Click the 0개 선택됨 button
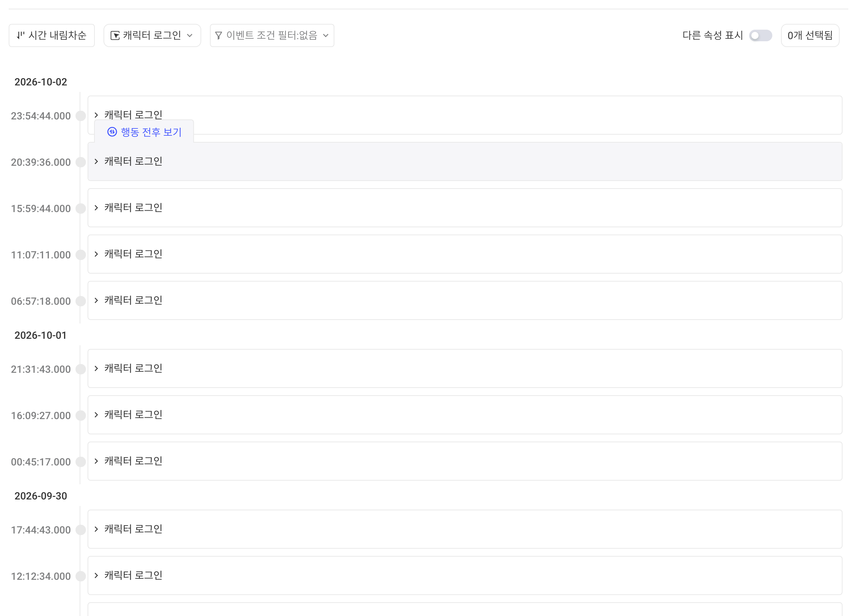This screenshot has width=857, height=616. (x=810, y=35)
